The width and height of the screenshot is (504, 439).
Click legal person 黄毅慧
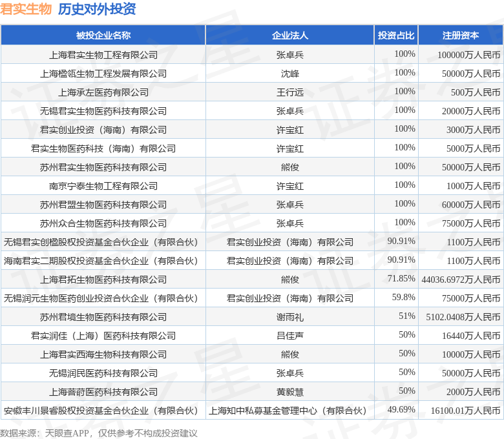click(290, 392)
